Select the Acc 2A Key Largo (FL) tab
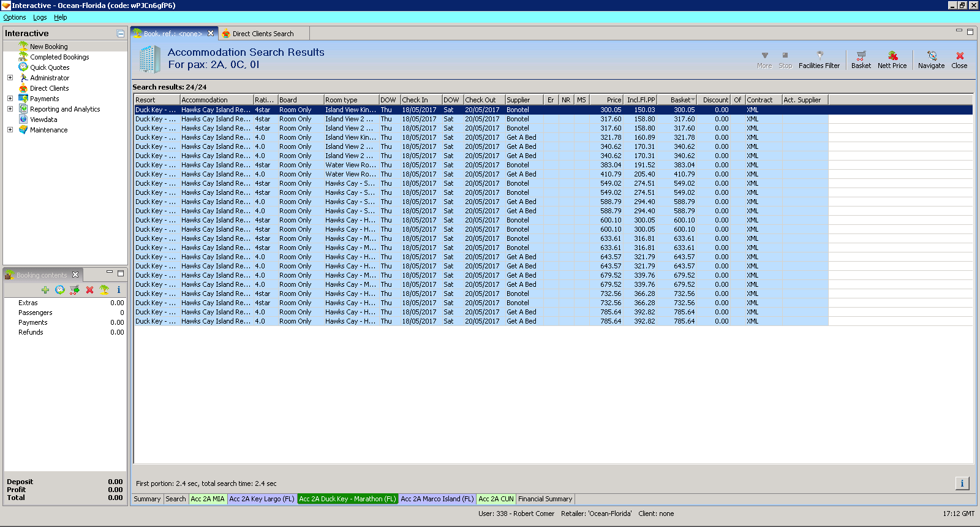Viewport: 980px width, 527px height. (x=262, y=499)
